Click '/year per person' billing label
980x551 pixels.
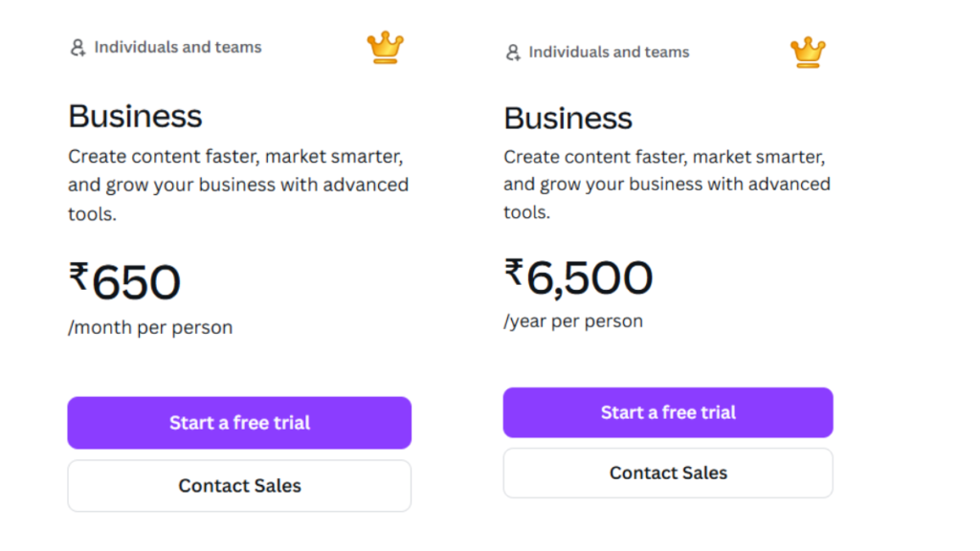(x=572, y=320)
